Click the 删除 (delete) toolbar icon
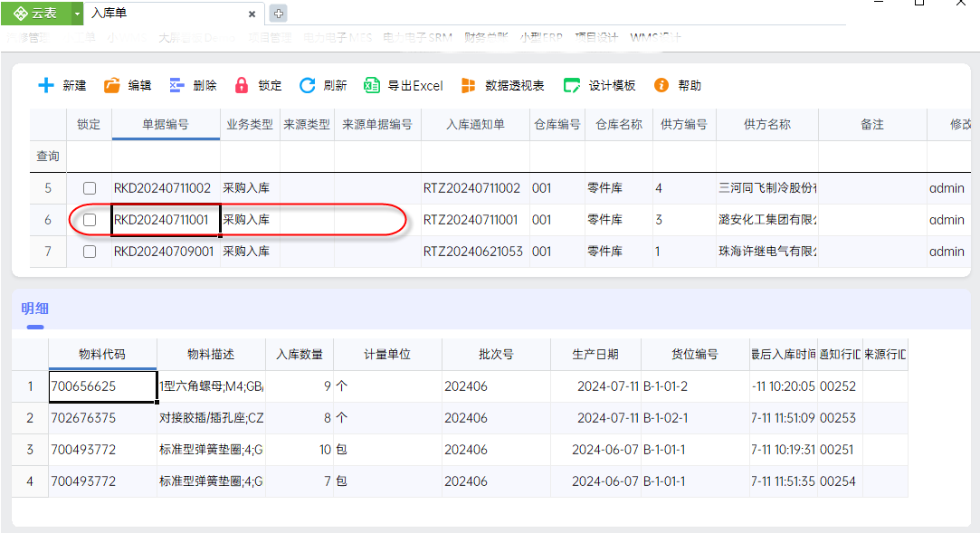The width and height of the screenshot is (980, 533). 176,86
